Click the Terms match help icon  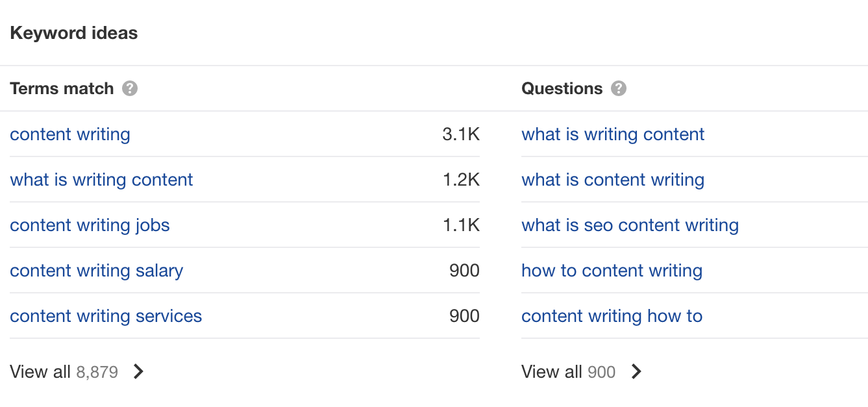pyautogui.click(x=130, y=88)
